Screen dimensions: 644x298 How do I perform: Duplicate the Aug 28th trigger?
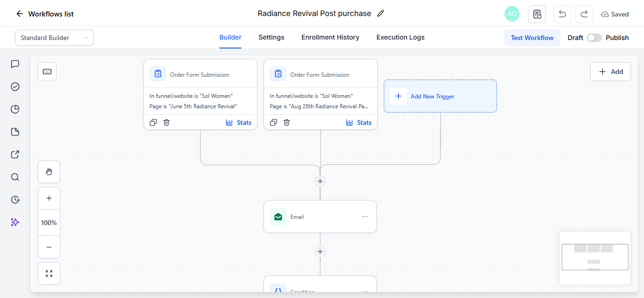point(273,122)
